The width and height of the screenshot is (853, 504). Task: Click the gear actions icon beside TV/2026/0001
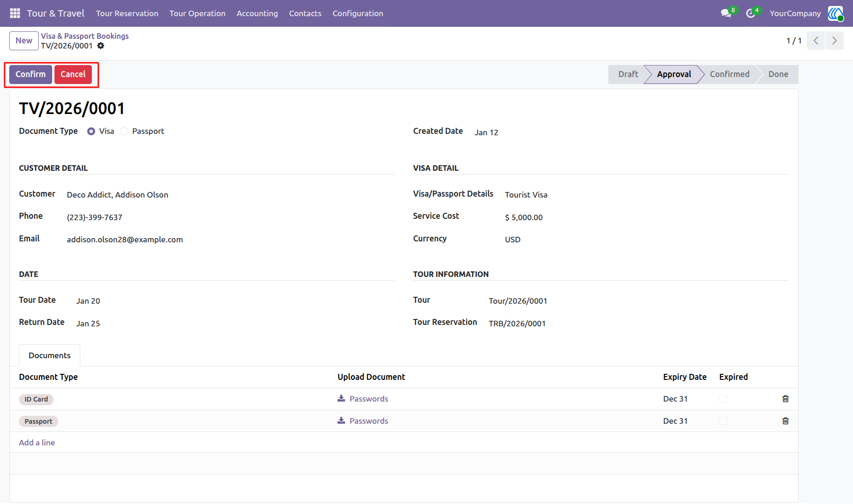click(x=101, y=46)
